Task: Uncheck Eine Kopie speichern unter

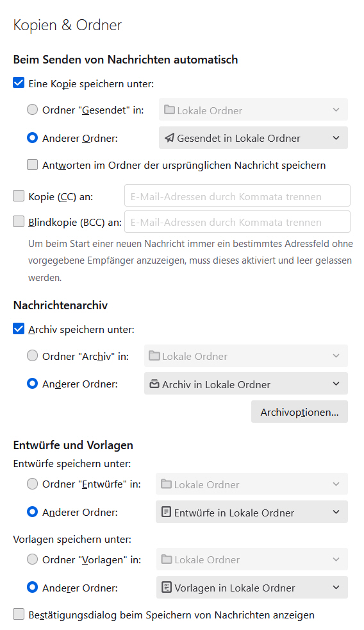Action: coord(19,83)
